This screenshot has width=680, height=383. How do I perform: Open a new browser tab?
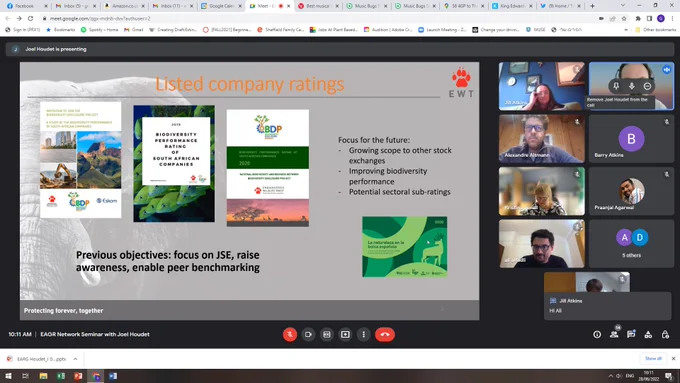point(592,6)
